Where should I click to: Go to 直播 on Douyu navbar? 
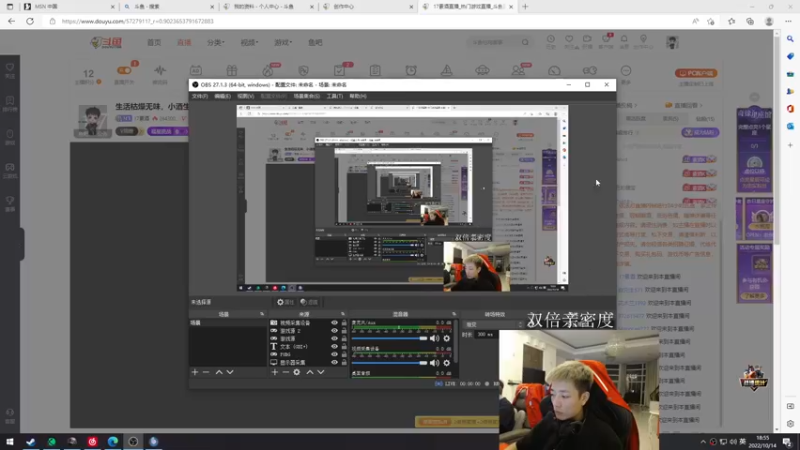(184, 42)
